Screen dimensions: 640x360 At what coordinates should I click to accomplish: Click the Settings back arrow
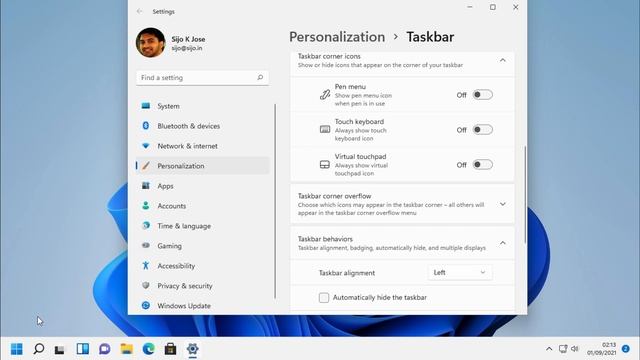(x=140, y=11)
